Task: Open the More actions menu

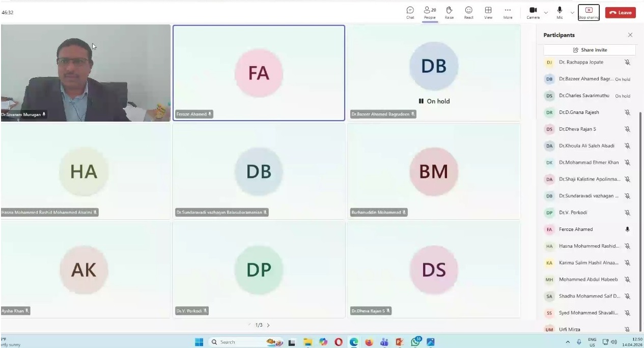Action: (x=508, y=12)
